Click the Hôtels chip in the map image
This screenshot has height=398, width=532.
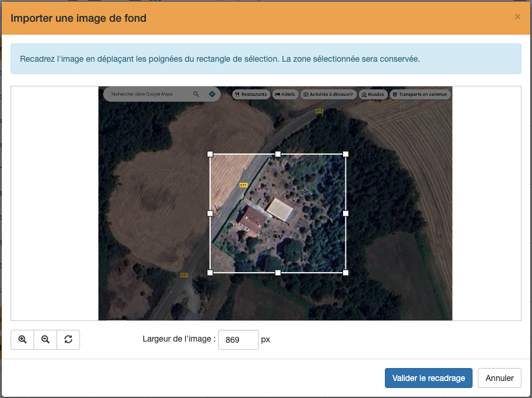(x=285, y=94)
